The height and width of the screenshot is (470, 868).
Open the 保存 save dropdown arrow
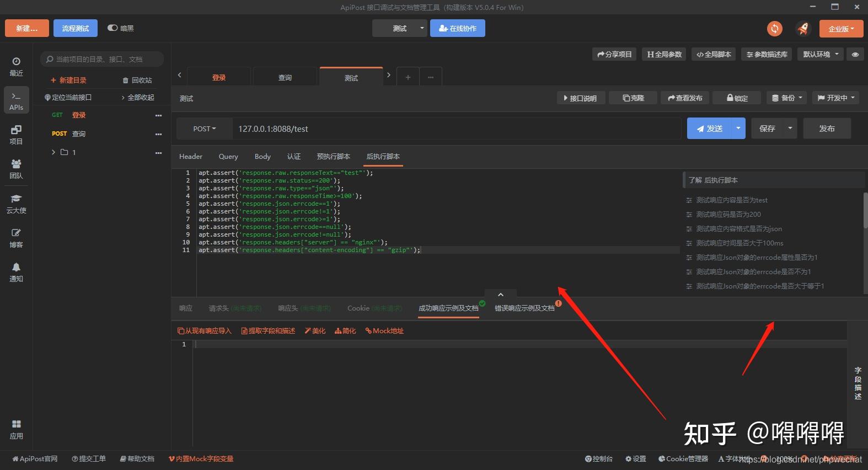(790, 128)
